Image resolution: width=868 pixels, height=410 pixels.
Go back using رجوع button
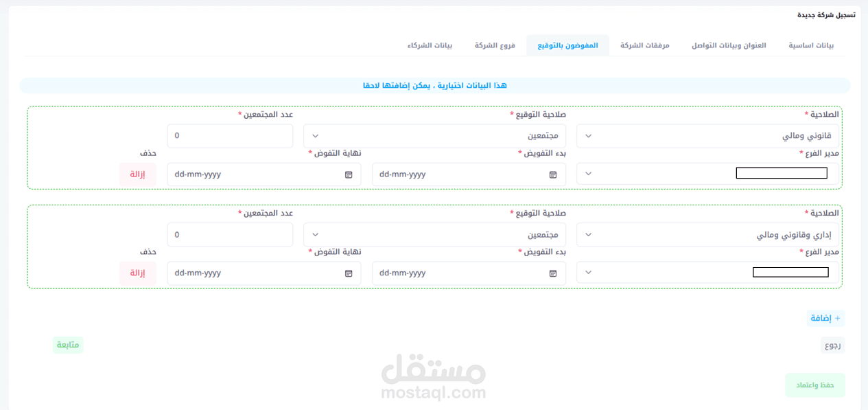[x=833, y=345]
